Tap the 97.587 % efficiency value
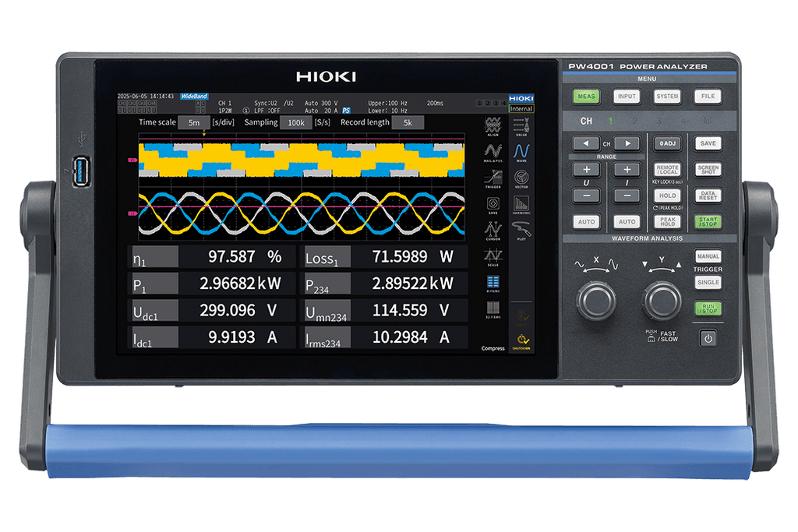Screen dimensions: 798x532 click(x=245, y=256)
